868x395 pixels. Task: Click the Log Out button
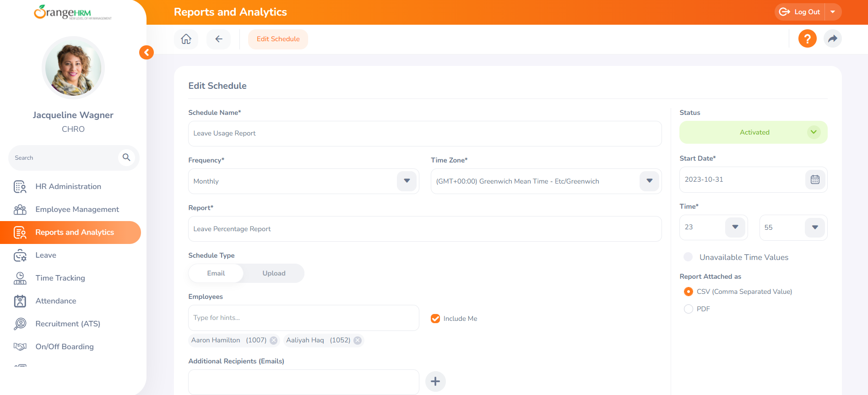(800, 12)
